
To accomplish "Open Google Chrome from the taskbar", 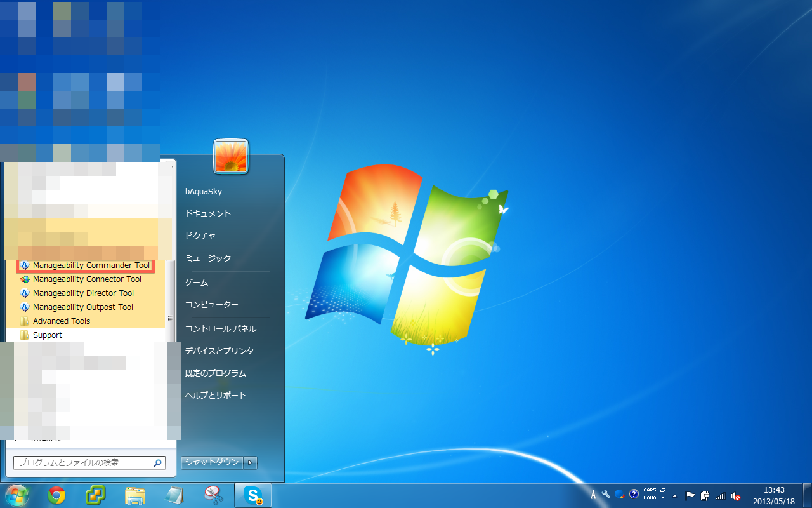I will point(57,495).
